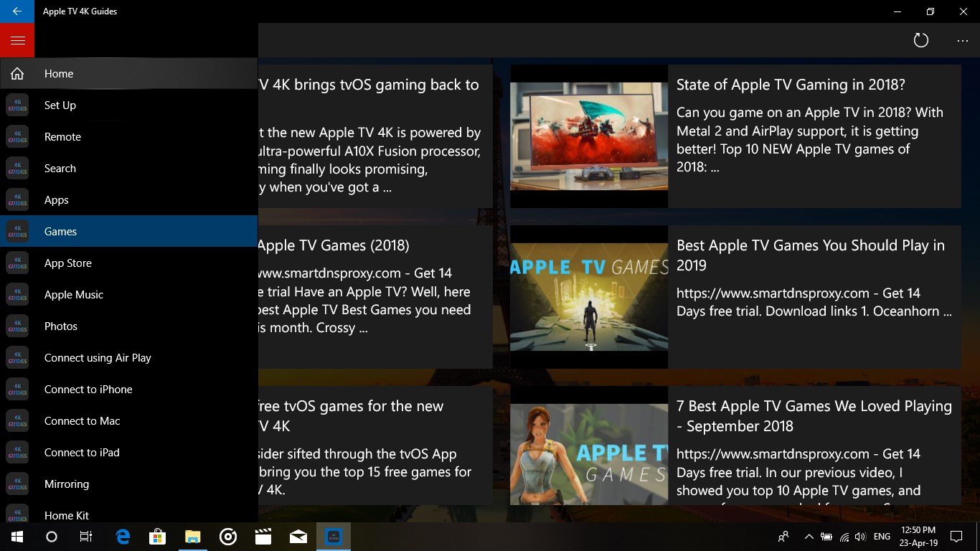Click 'Download links 1. Oceanhorn' description text
Screen dimensions: 980x551
(859, 311)
